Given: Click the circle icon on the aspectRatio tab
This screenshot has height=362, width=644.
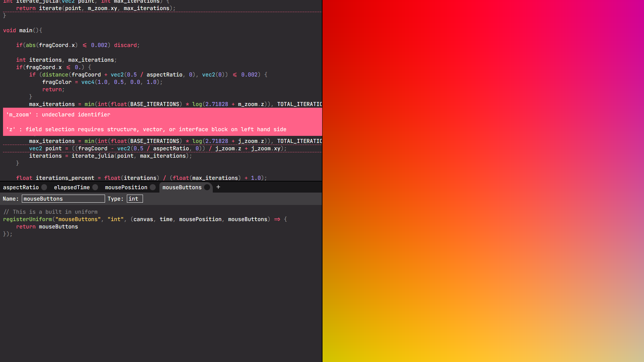Looking at the screenshot, I should pyautogui.click(x=44, y=187).
